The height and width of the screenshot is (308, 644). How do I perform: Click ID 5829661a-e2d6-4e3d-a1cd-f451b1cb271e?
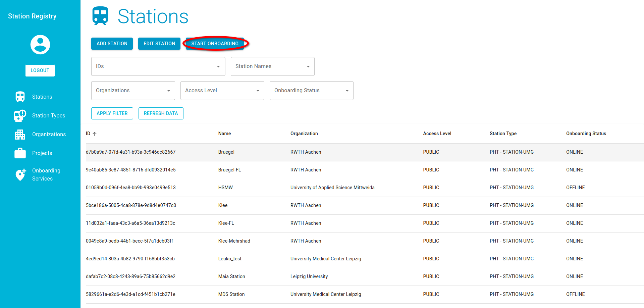(130, 294)
